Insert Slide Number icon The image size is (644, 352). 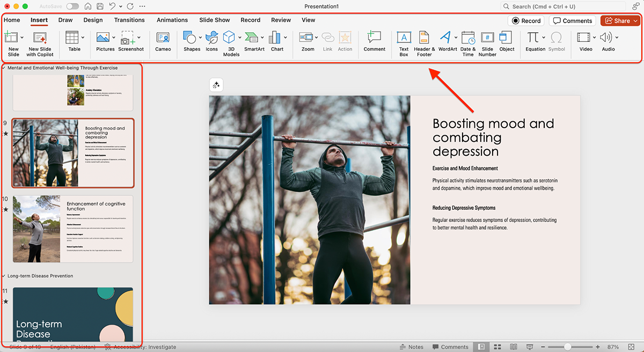[487, 42]
